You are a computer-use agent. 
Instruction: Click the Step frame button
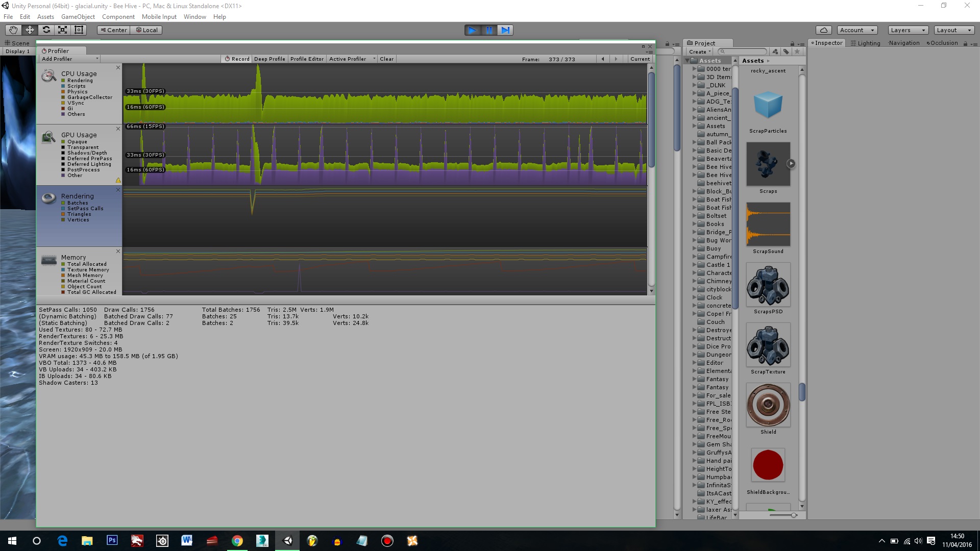click(505, 30)
